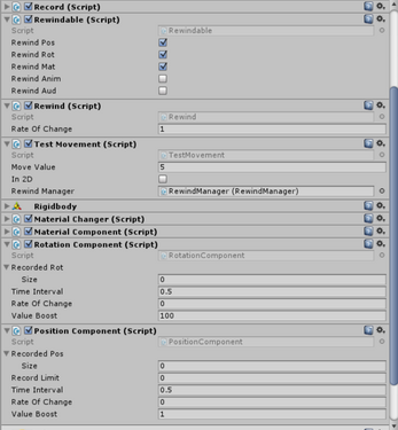
Task: Click Rotation Component Time Interval field
Action: click(x=272, y=292)
